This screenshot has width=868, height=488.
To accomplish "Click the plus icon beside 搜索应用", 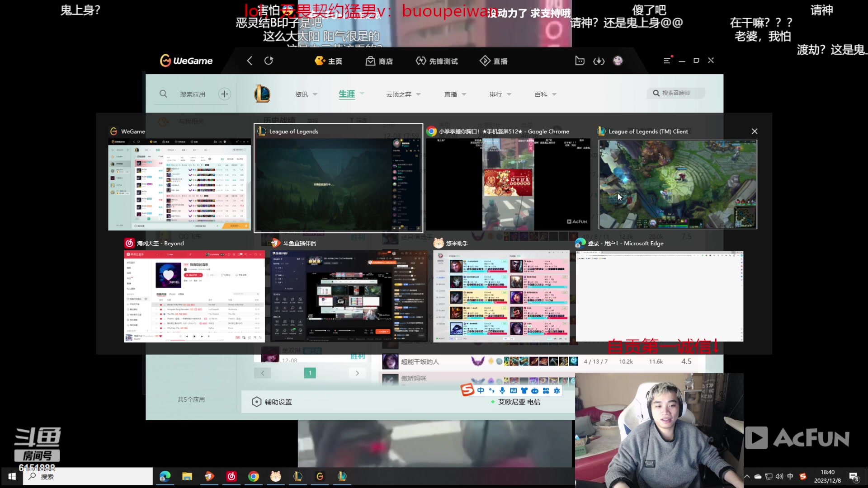I will point(224,94).
